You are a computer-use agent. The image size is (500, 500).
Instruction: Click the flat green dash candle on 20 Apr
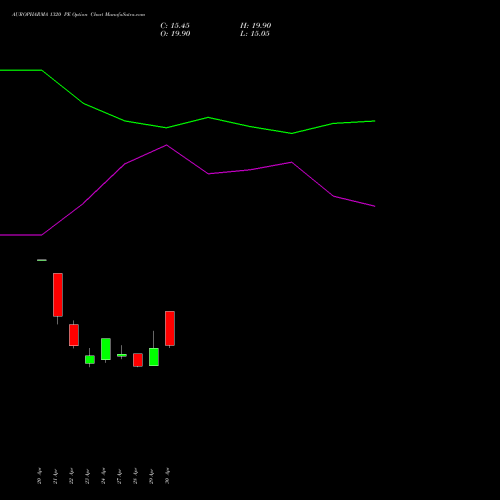click(x=42, y=260)
